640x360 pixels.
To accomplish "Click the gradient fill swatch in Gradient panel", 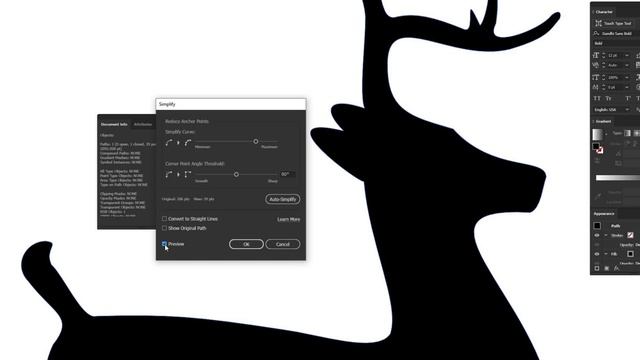I will (596, 146).
